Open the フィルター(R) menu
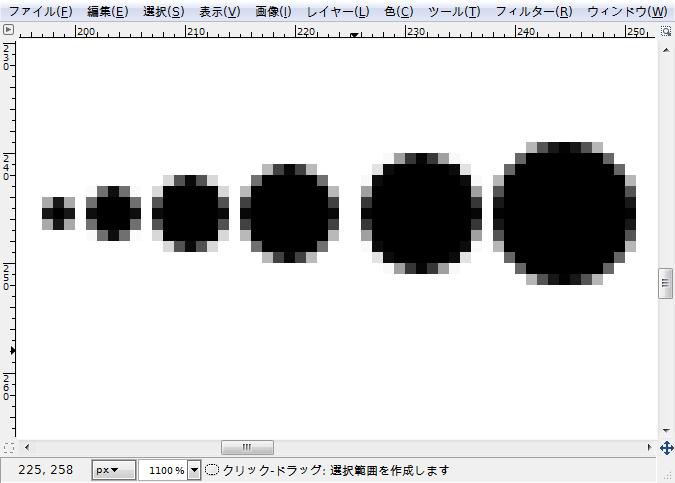 (534, 12)
